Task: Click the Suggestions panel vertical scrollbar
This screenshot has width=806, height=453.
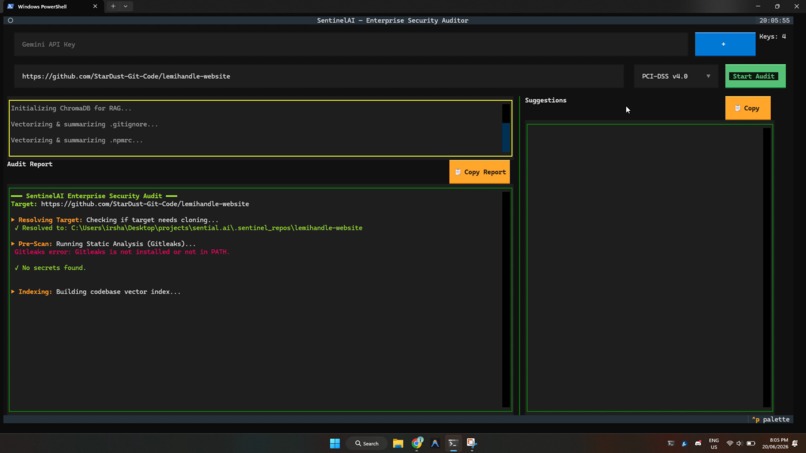Action: point(766,267)
